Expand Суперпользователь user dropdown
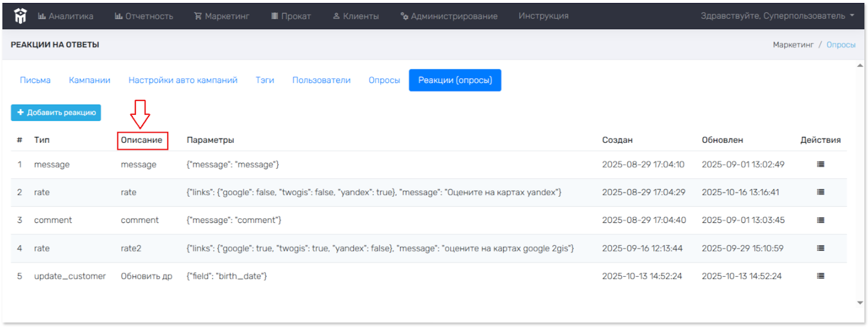 click(x=777, y=16)
